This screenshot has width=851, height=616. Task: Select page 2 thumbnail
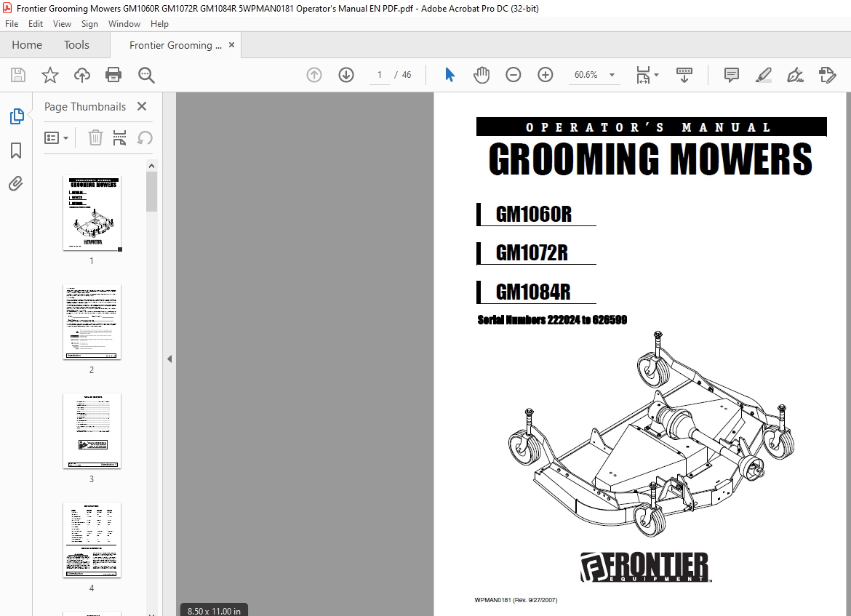point(92,322)
